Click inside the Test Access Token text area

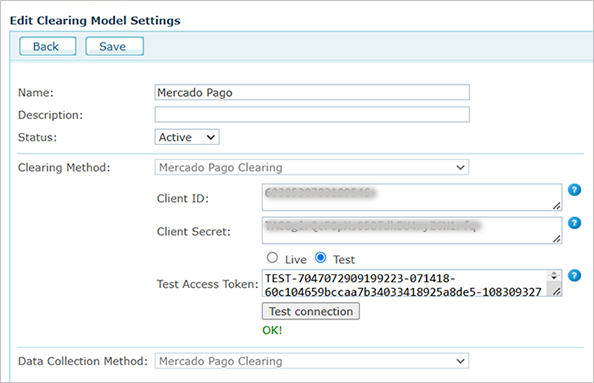pyautogui.click(x=404, y=283)
